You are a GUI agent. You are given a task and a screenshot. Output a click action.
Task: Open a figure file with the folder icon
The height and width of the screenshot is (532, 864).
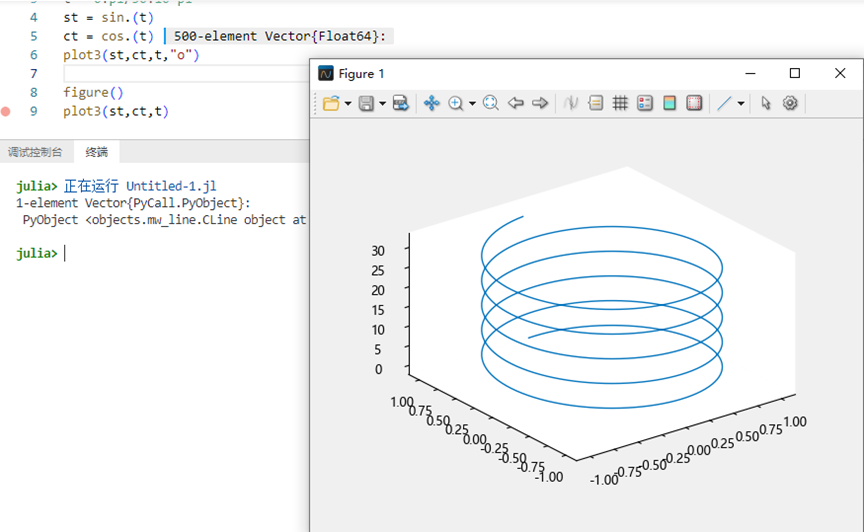point(331,103)
